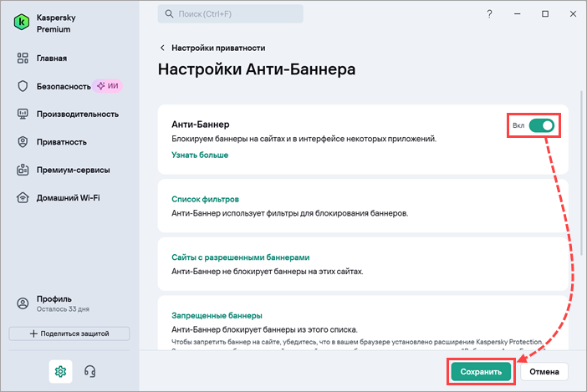
Task: Click the Сохранить button
Action: [x=481, y=372]
